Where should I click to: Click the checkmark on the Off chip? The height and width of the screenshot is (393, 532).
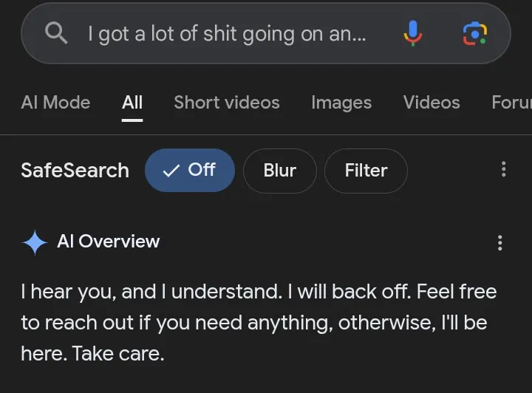[171, 171]
